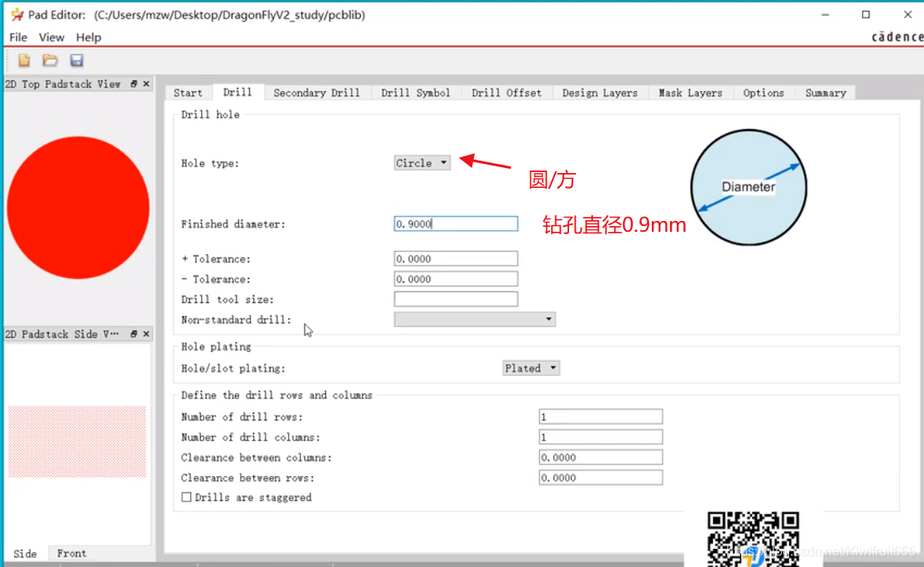Click the Number of drill rows field
The height and width of the screenshot is (567, 924).
coord(601,417)
